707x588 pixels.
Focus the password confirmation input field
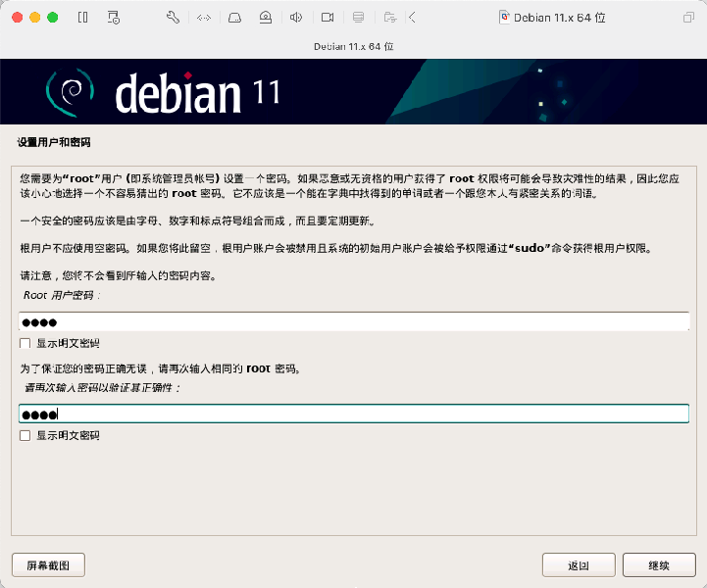354,414
